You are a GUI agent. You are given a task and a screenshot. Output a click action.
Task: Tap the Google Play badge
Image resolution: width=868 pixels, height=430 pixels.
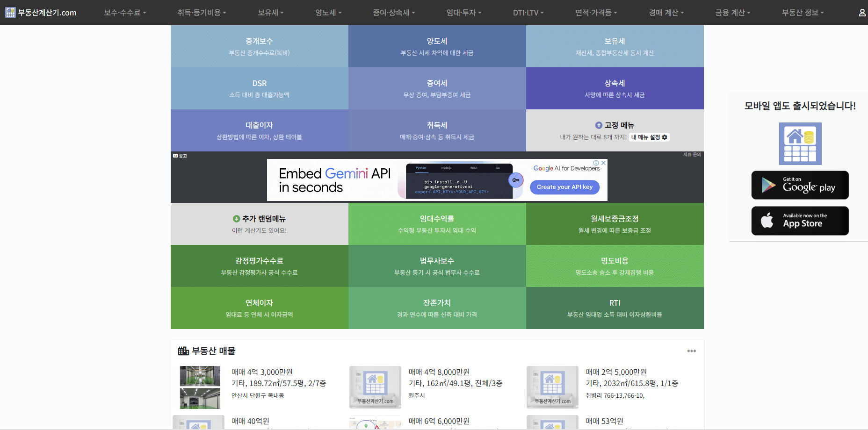[x=800, y=185]
